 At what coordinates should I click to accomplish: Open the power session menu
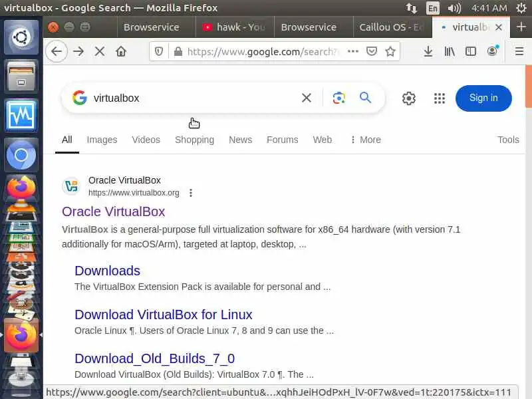coord(521,8)
